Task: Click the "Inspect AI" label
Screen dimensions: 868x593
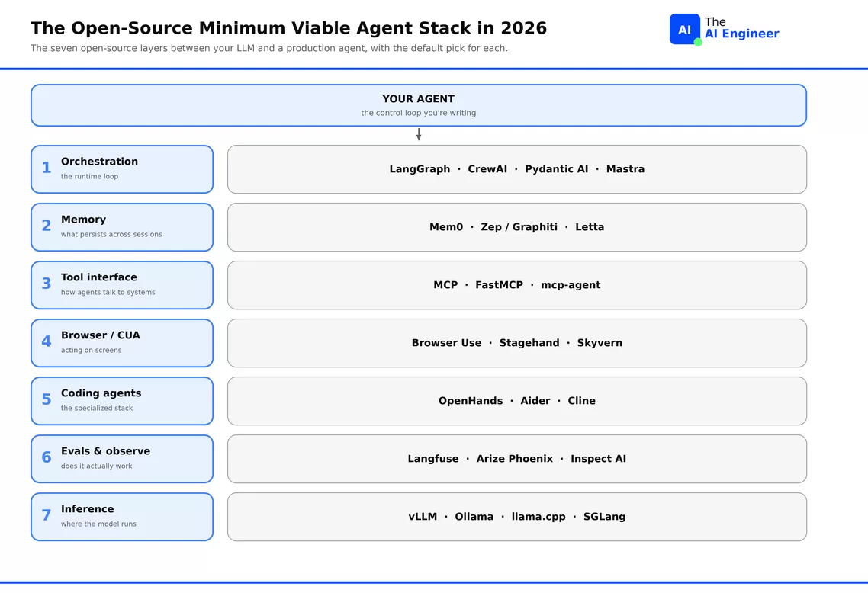Action: (599, 459)
